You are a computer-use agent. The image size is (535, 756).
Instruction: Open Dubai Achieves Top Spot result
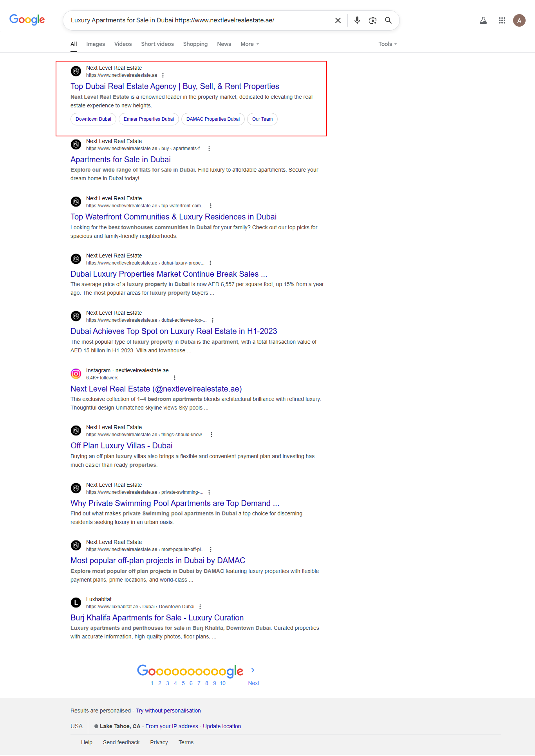tap(174, 331)
